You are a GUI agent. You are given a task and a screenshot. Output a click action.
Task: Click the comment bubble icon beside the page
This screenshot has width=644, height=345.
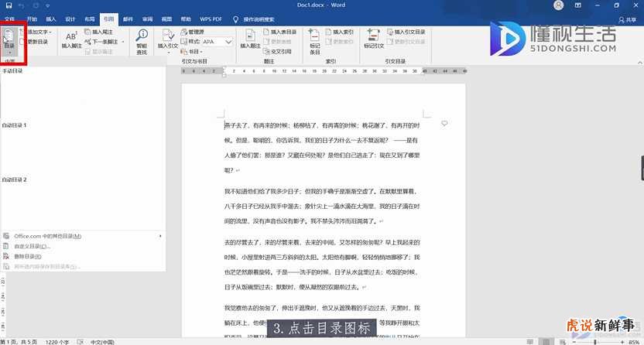click(x=444, y=124)
